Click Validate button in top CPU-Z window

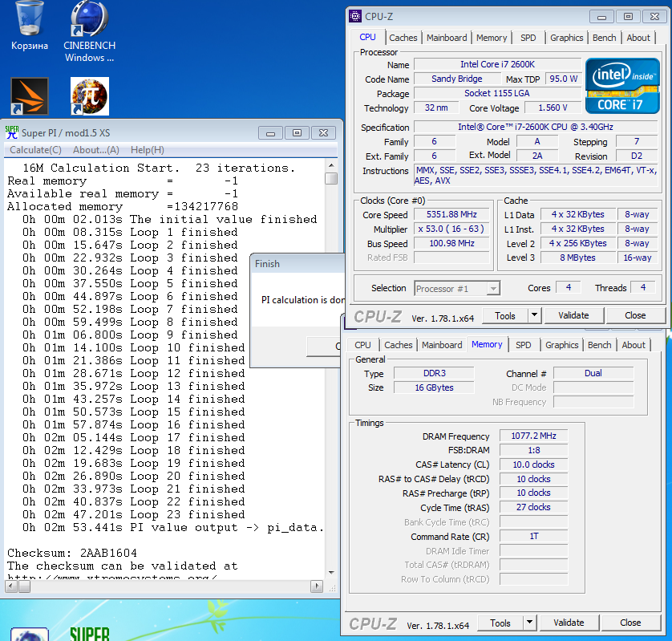coord(573,315)
